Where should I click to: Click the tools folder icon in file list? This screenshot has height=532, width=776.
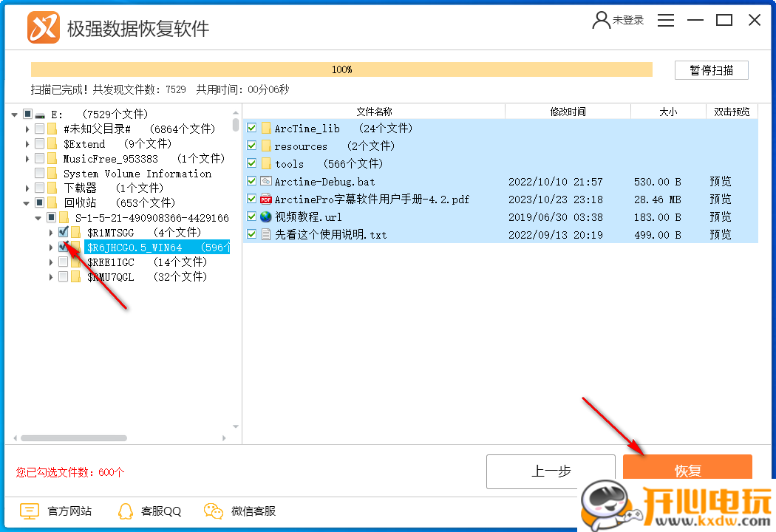pyautogui.click(x=266, y=164)
